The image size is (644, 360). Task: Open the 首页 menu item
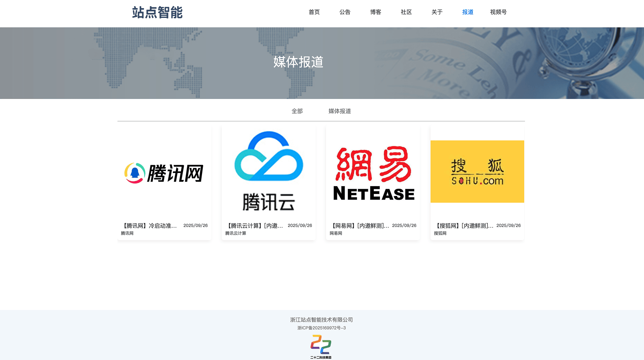[314, 12]
